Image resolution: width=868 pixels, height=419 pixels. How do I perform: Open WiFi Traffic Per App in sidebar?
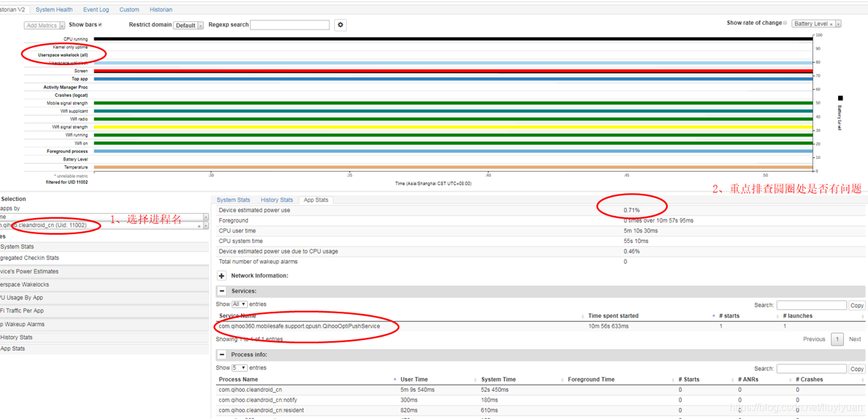pyautogui.click(x=105, y=311)
